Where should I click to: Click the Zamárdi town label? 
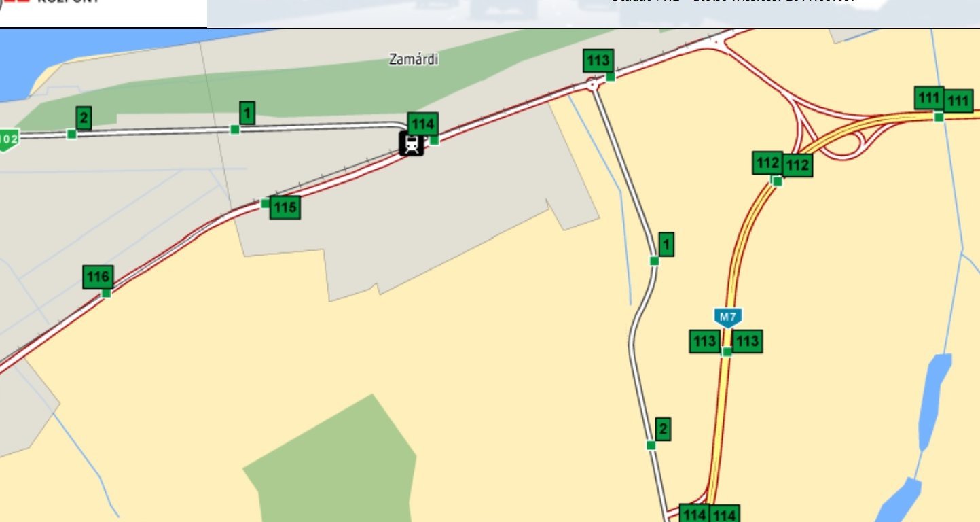tap(414, 60)
